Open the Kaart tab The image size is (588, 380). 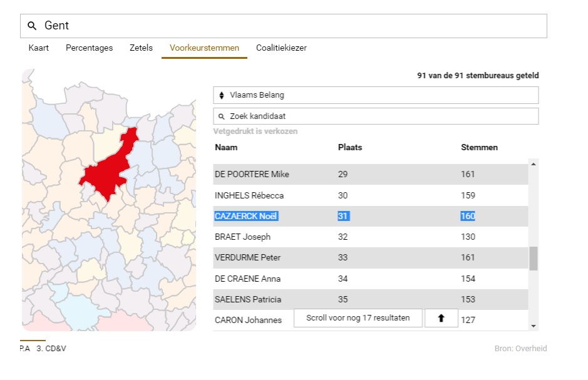point(39,48)
